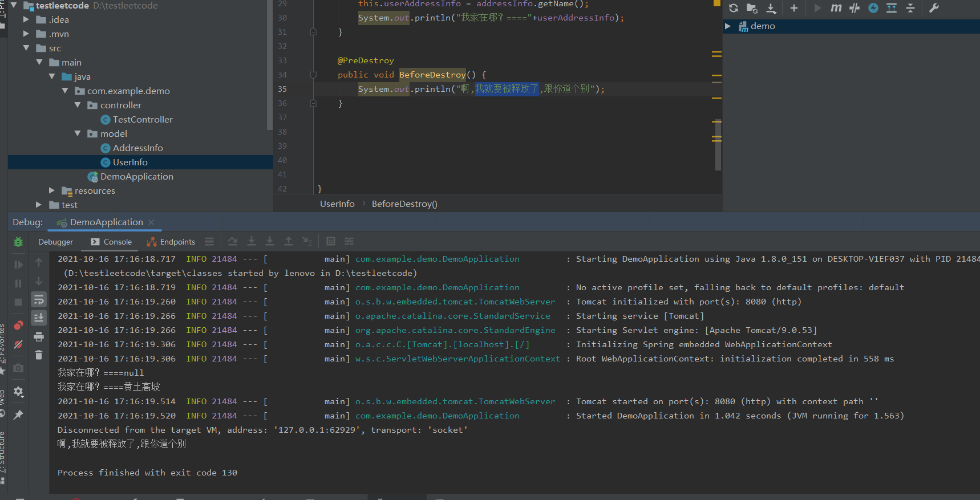
Task: Expand the resources folder
Action: [x=52, y=190]
